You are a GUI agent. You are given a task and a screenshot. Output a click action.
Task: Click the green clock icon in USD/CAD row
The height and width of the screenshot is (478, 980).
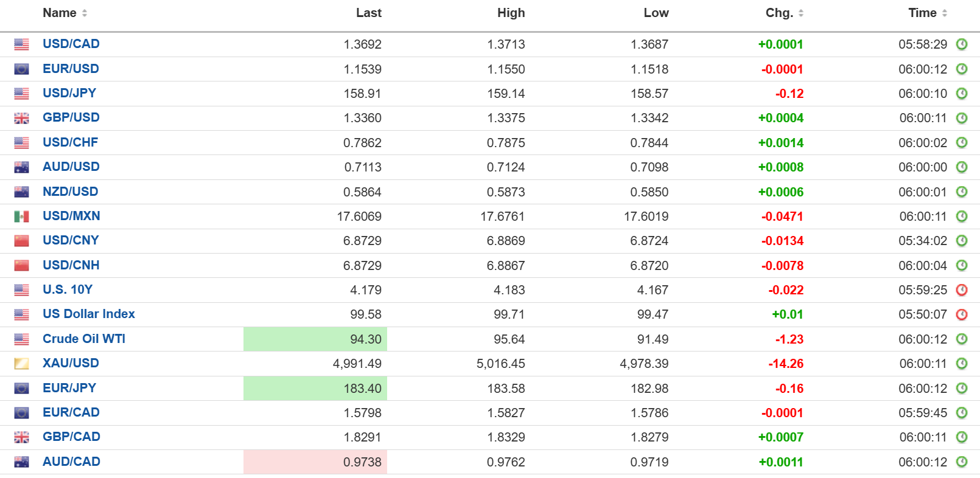pos(962,44)
